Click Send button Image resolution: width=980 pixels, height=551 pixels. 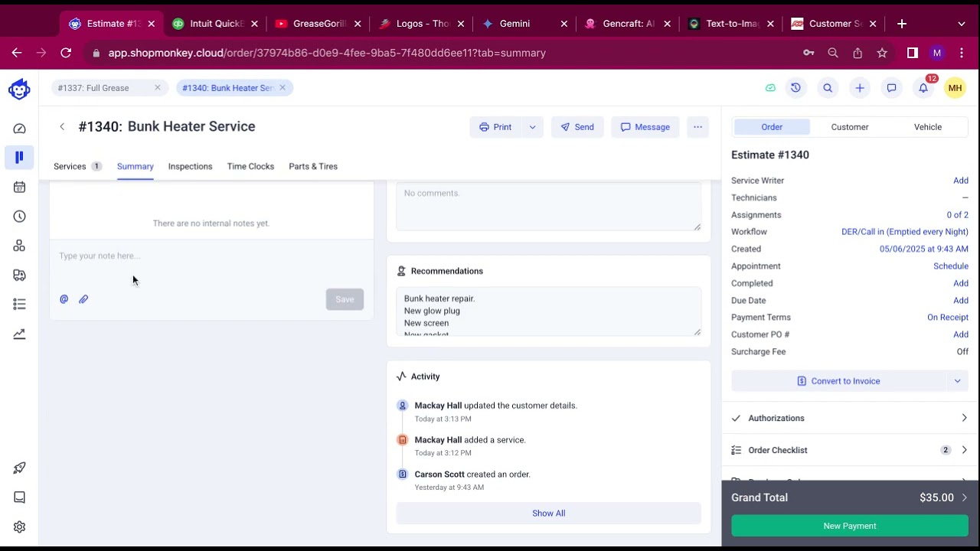[x=577, y=127]
